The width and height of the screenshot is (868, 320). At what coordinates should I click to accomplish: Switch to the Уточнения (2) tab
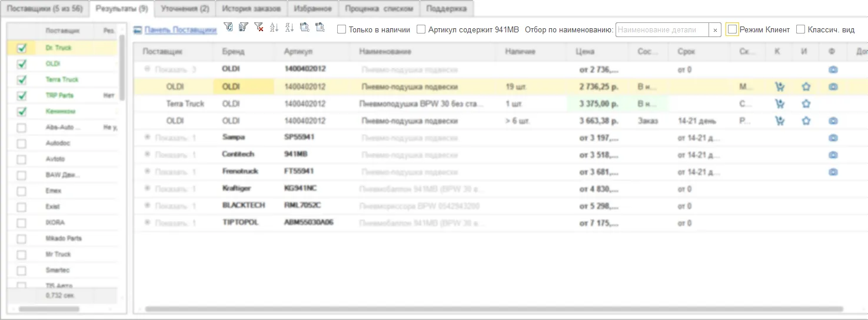coord(185,9)
